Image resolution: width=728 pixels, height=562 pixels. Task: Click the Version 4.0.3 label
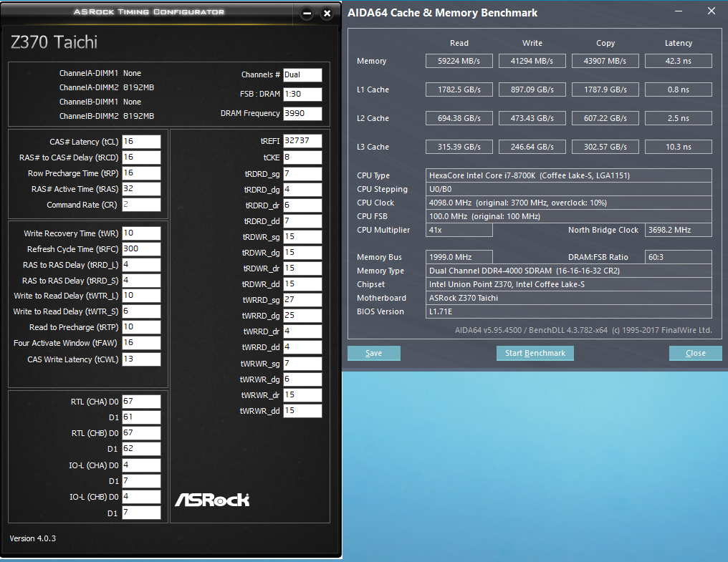(x=32, y=538)
